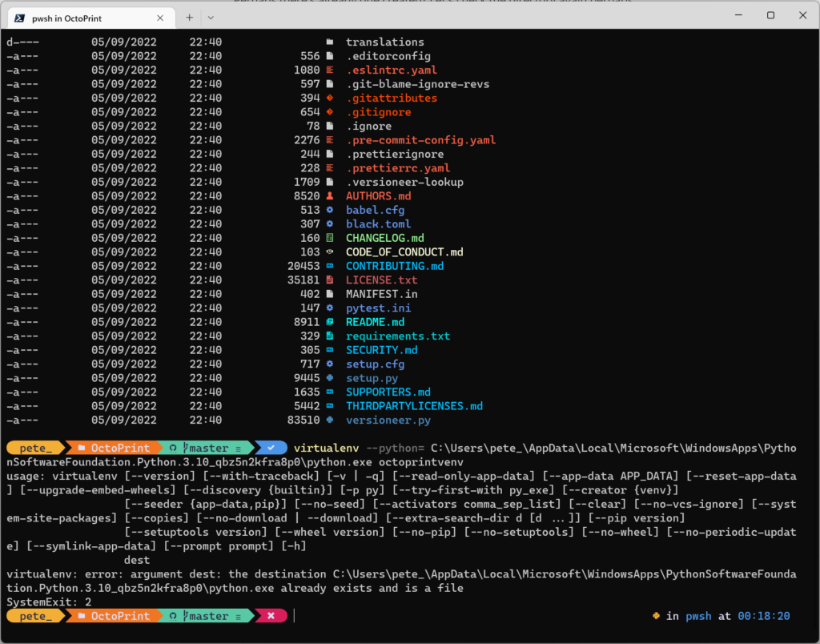Click the file size 35181

[x=303, y=280]
